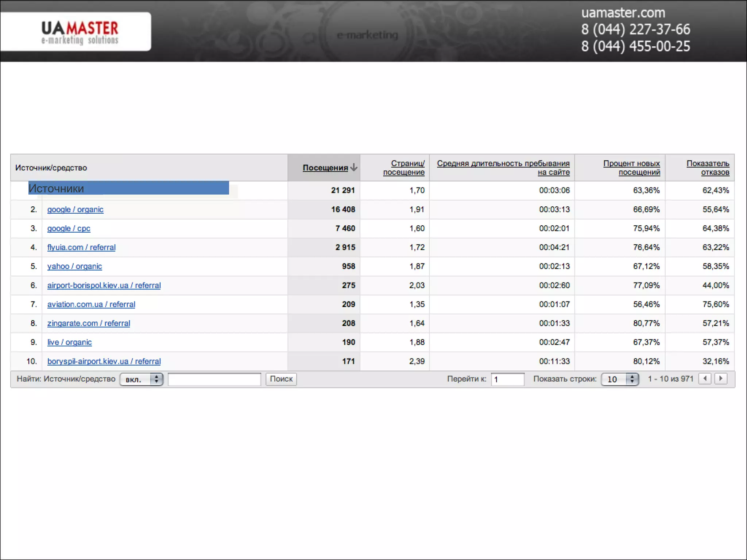This screenshot has width=747, height=560.
Task: Click the source search text field
Action: [x=214, y=379]
